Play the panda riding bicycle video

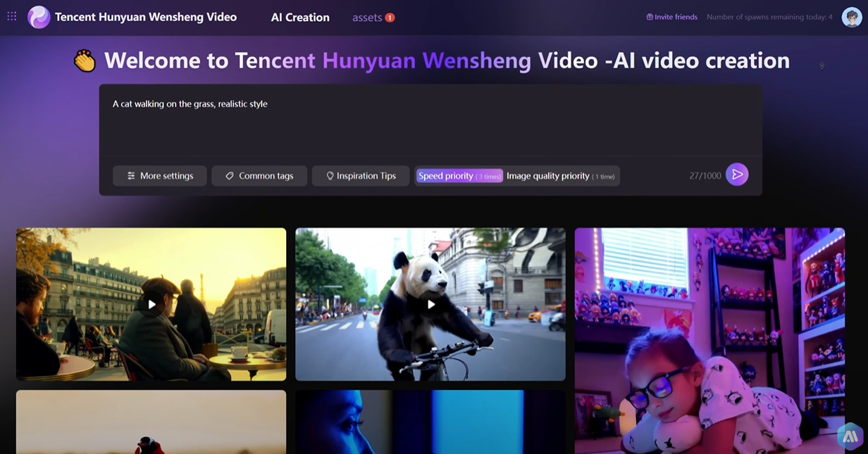coord(430,304)
